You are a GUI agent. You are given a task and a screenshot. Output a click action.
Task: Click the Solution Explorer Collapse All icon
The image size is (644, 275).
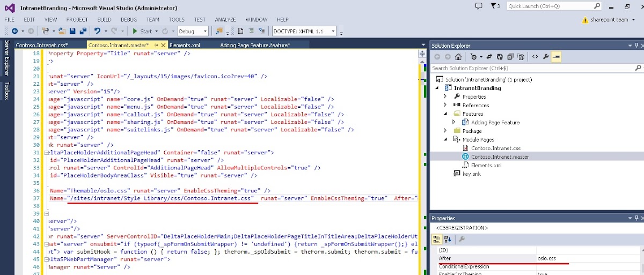(x=510, y=57)
